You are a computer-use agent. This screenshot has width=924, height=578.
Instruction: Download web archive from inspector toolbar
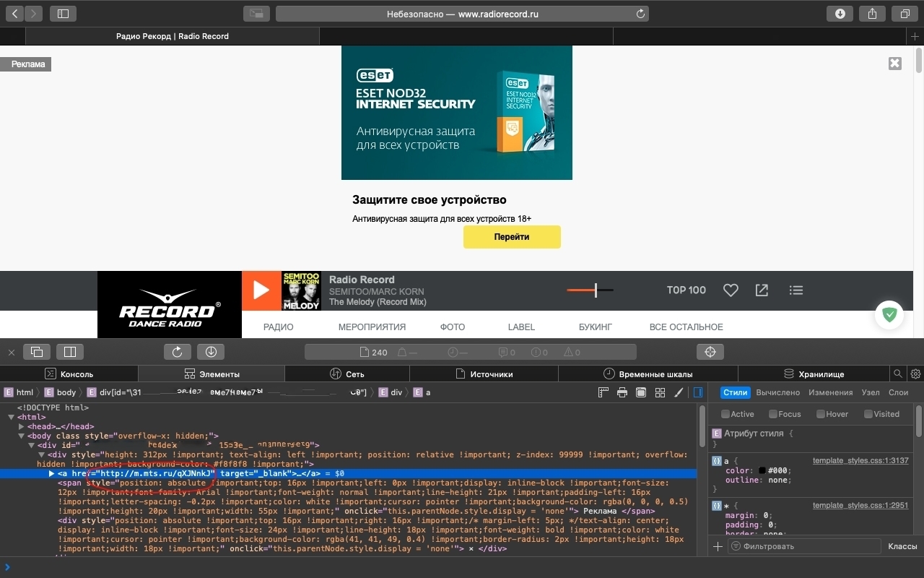pyautogui.click(x=211, y=352)
